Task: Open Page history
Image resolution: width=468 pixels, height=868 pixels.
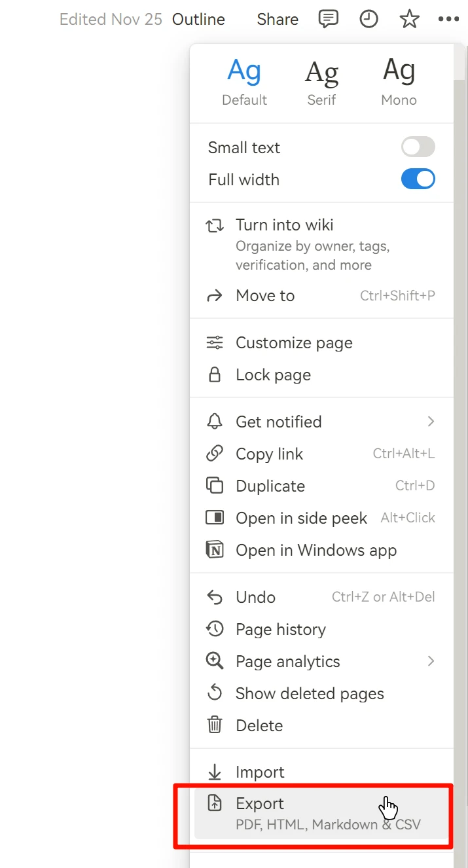Action: 280,630
